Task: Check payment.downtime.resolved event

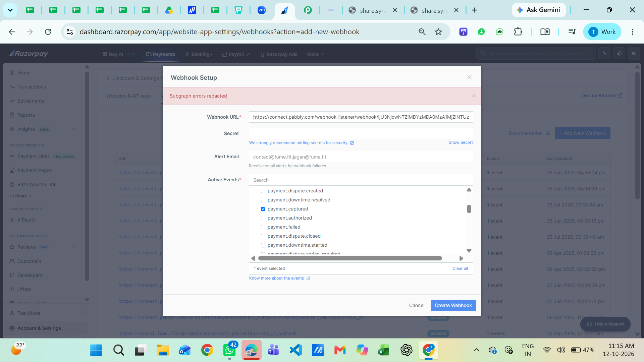Action: click(263, 200)
